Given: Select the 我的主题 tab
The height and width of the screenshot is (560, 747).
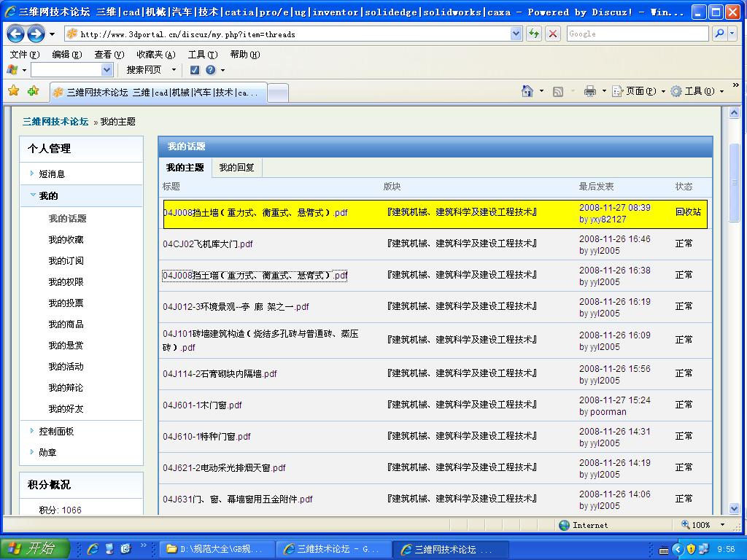Looking at the screenshot, I should coord(185,168).
